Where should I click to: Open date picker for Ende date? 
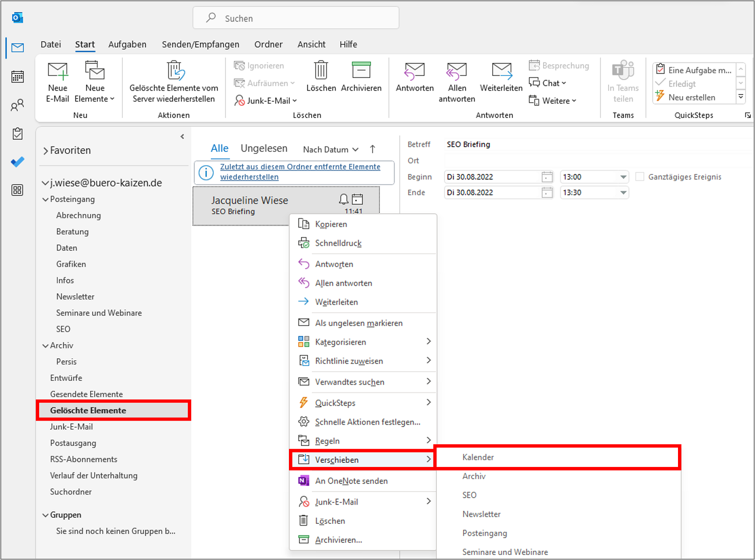[547, 192]
